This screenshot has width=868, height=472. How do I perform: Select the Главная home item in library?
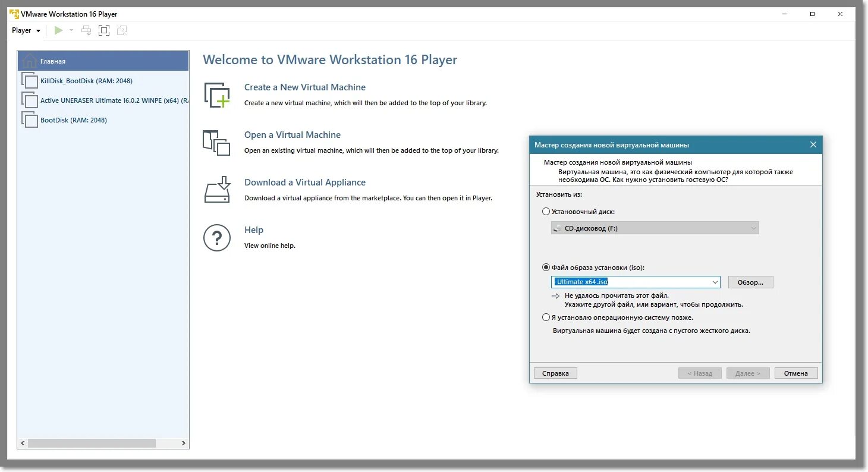[103, 61]
